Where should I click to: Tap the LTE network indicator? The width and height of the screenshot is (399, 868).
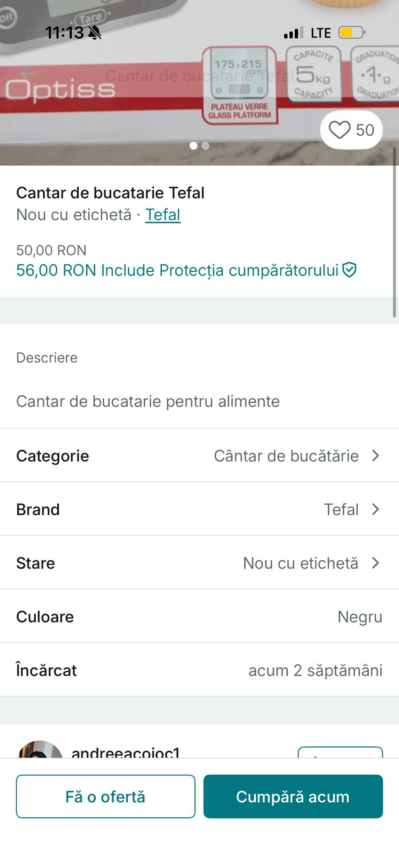(x=321, y=33)
